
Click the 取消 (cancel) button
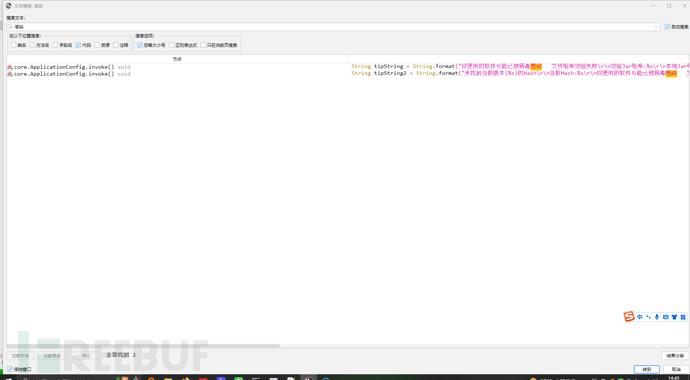pos(676,369)
